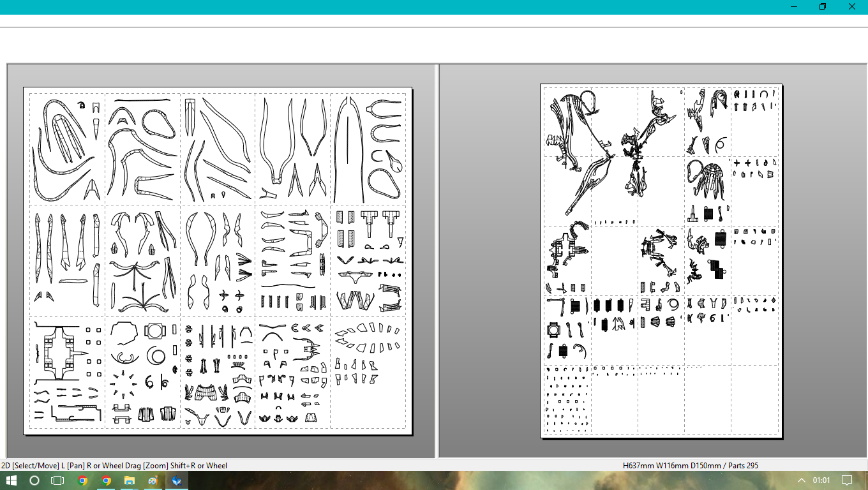Click status text "H637mm W116mm D150mm / Parts 295"
Viewport: 868px width, 490px height.
691,466
